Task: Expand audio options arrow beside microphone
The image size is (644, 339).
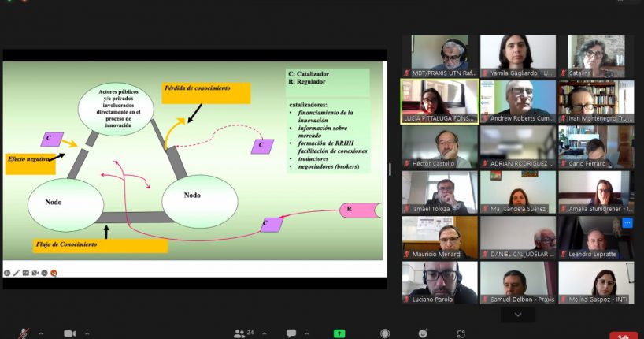Action: [x=41, y=333]
